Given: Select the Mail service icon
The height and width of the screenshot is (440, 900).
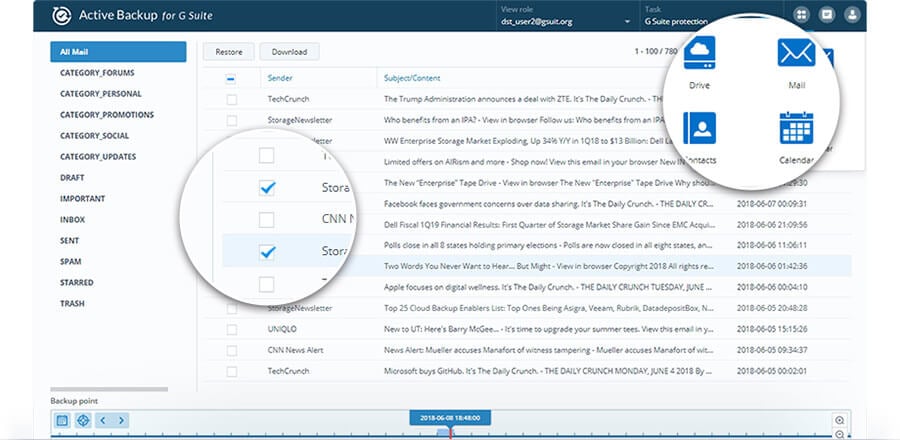Looking at the screenshot, I should click(796, 52).
